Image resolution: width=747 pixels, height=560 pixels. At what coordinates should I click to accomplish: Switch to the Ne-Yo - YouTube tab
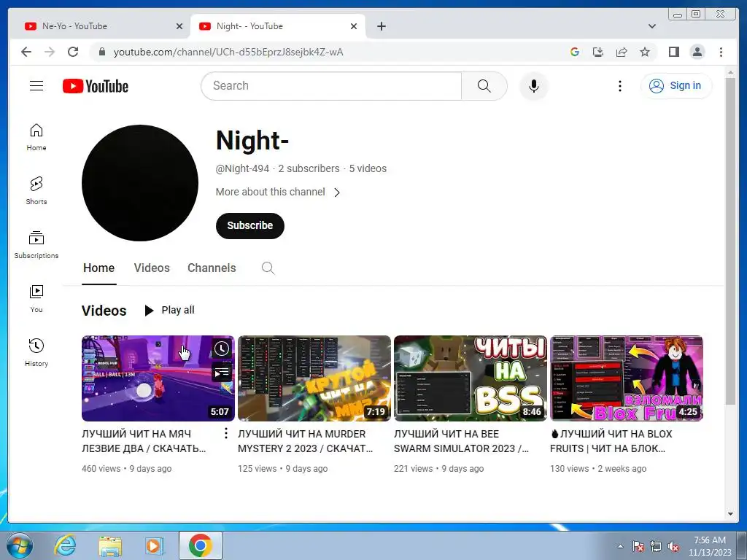pyautogui.click(x=99, y=26)
